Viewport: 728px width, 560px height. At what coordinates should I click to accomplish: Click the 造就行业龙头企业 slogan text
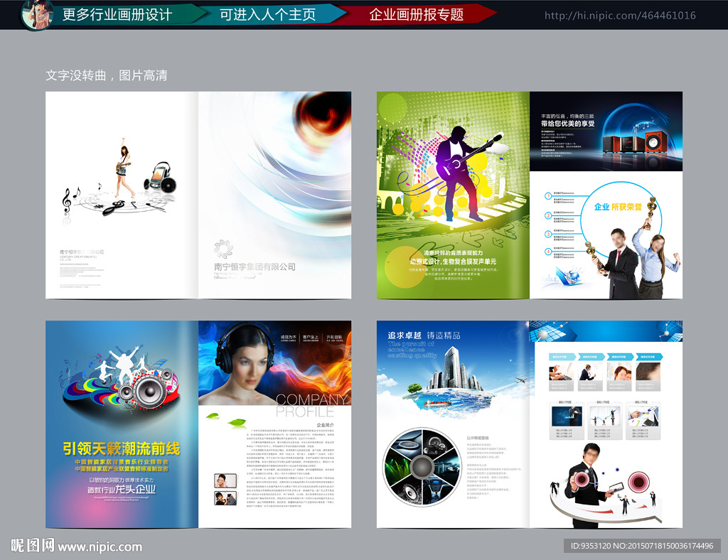click(122, 490)
